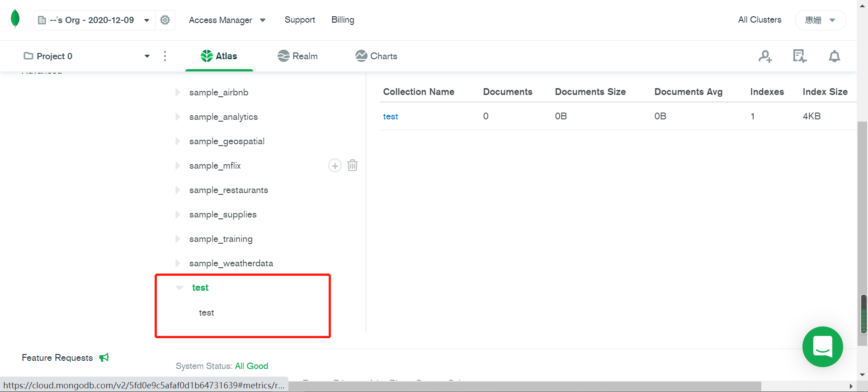Click the Charts icon
This screenshot has height=392, width=868.
[361, 56]
